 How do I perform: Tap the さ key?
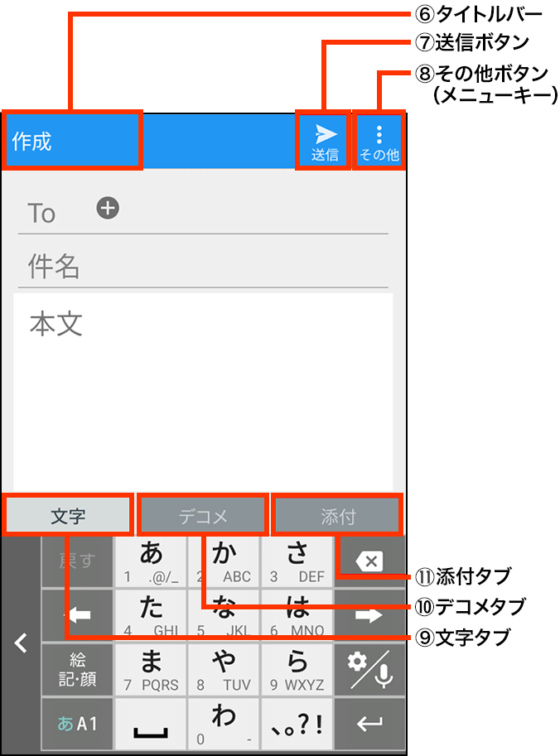(x=297, y=561)
